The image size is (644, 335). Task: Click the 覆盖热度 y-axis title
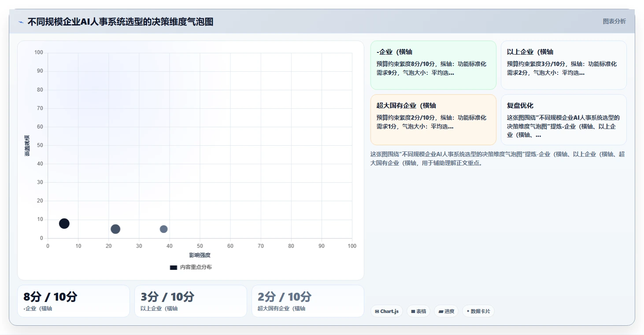27,145
